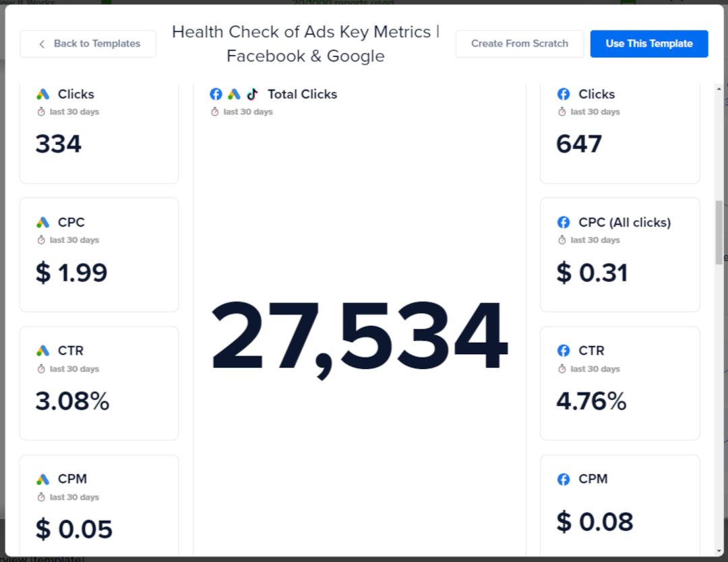Click the vertical scrollbar thumb
728x562 pixels.
point(719,232)
